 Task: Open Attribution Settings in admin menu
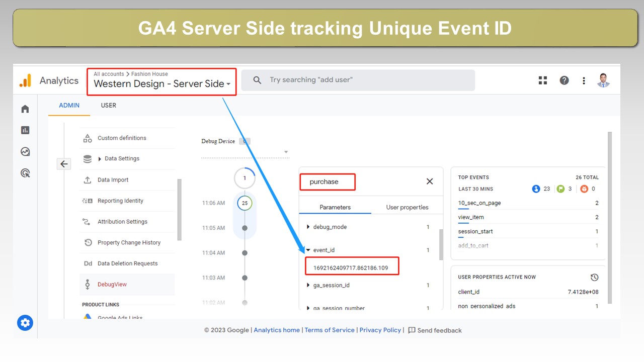tap(122, 222)
